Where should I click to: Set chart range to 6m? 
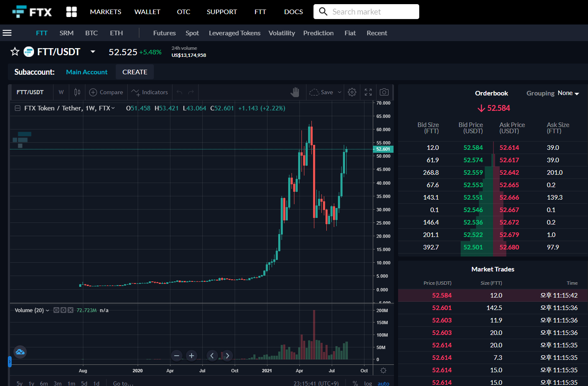click(44, 383)
